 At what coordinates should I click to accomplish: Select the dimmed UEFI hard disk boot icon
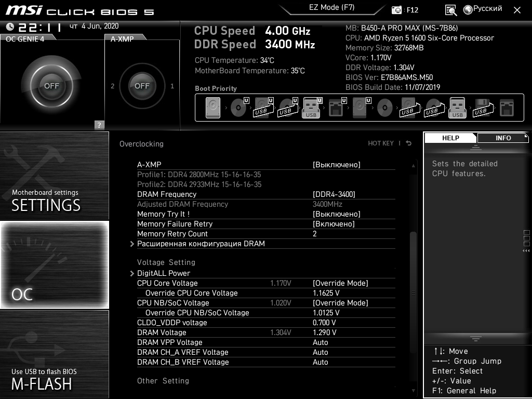coord(361,108)
